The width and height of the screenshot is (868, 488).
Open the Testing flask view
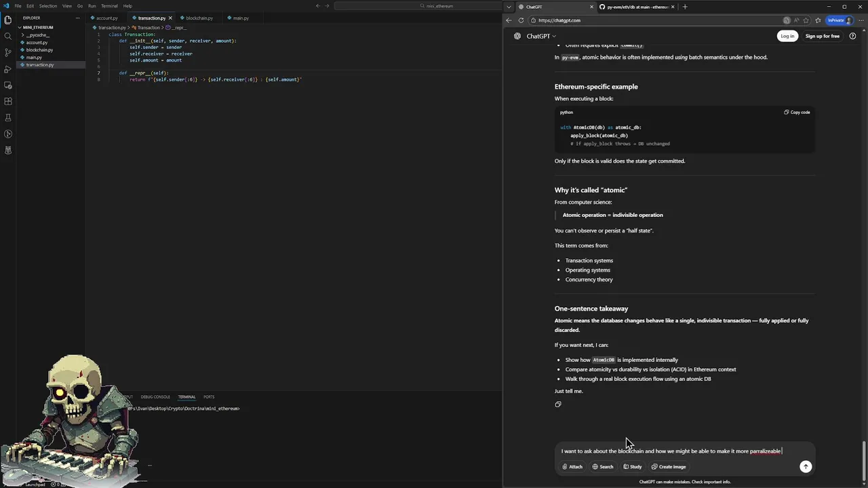8,118
